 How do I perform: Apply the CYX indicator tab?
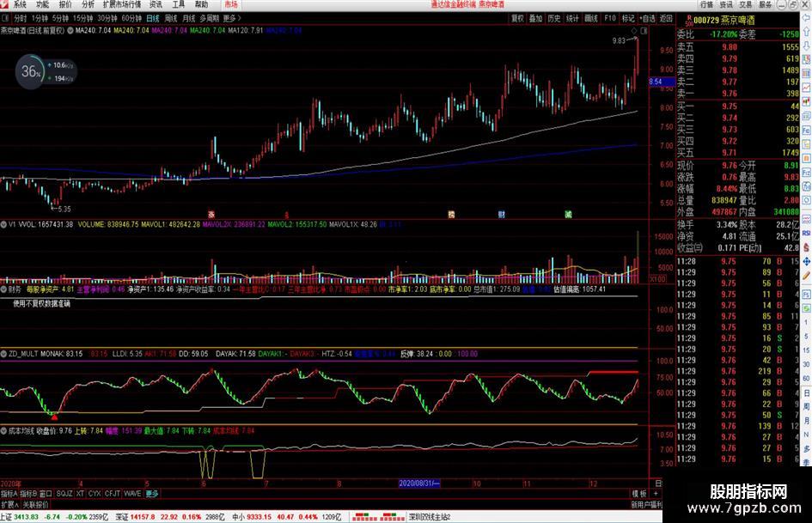(x=95, y=494)
